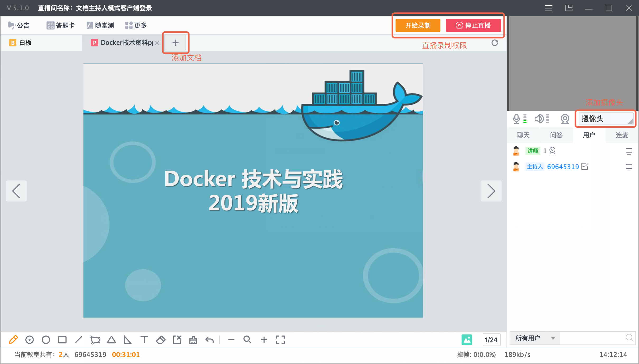Click the edit icon beside 69645319
This screenshot has width=639, height=364.
585,166
